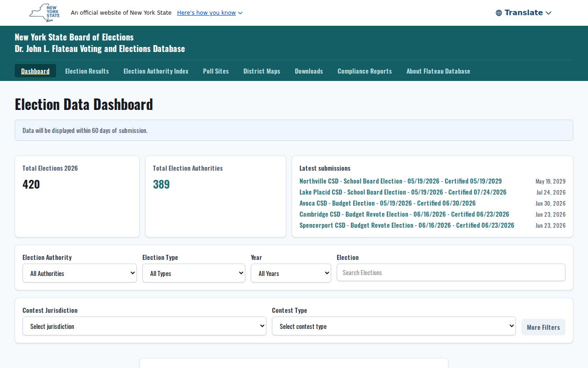Open About Flateau Database tab
This screenshot has width=588, height=368.
click(438, 71)
